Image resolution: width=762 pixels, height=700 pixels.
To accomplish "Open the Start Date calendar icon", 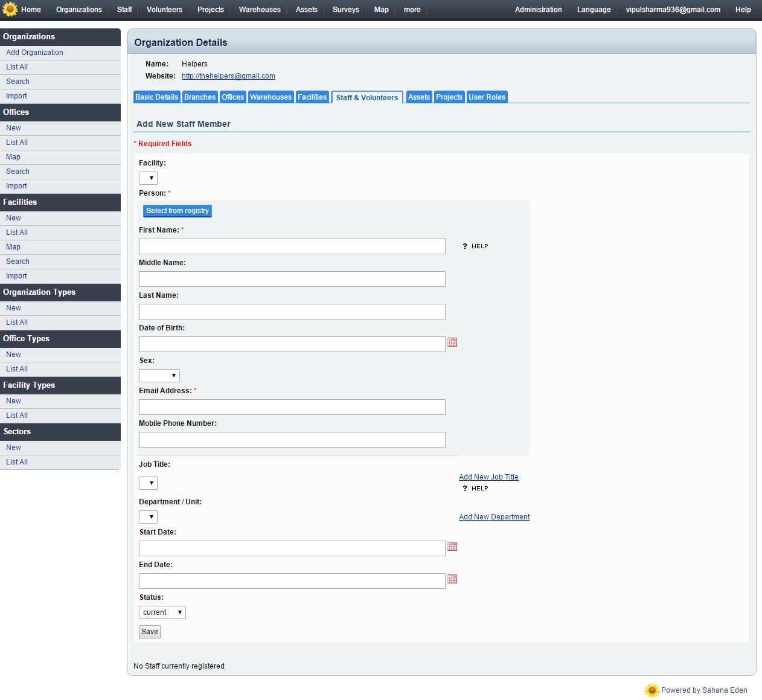I will pyautogui.click(x=452, y=547).
